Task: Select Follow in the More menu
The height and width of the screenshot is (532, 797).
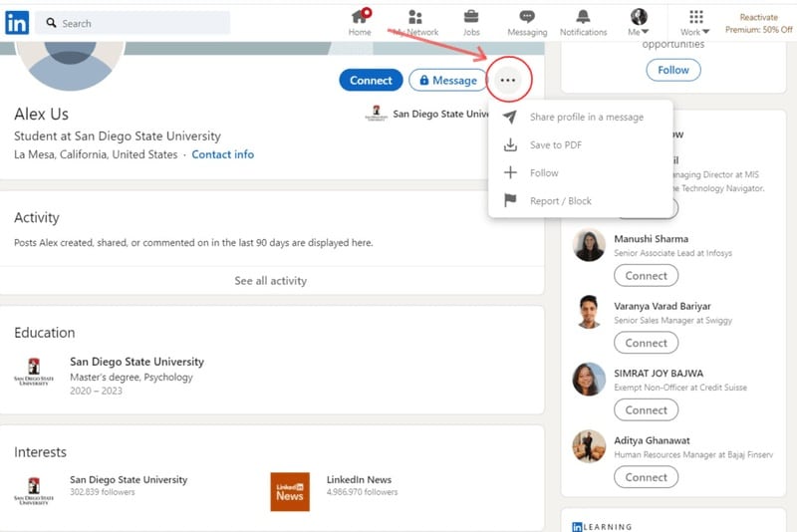Action: tap(581, 172)
